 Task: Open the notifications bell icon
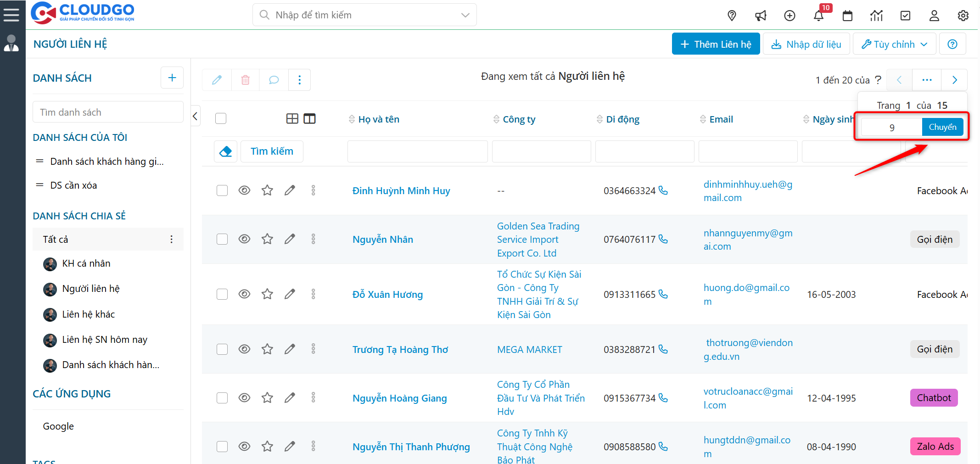(x=818, y=16)
